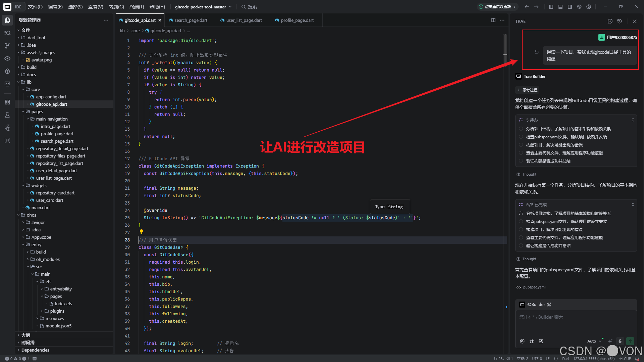Undo the user message with revert arrow
The image size is (644, 362).
coord(537,52)
